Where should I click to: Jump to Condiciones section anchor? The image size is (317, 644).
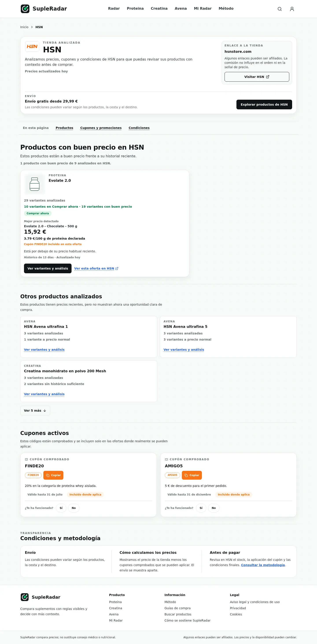[139, 128]
